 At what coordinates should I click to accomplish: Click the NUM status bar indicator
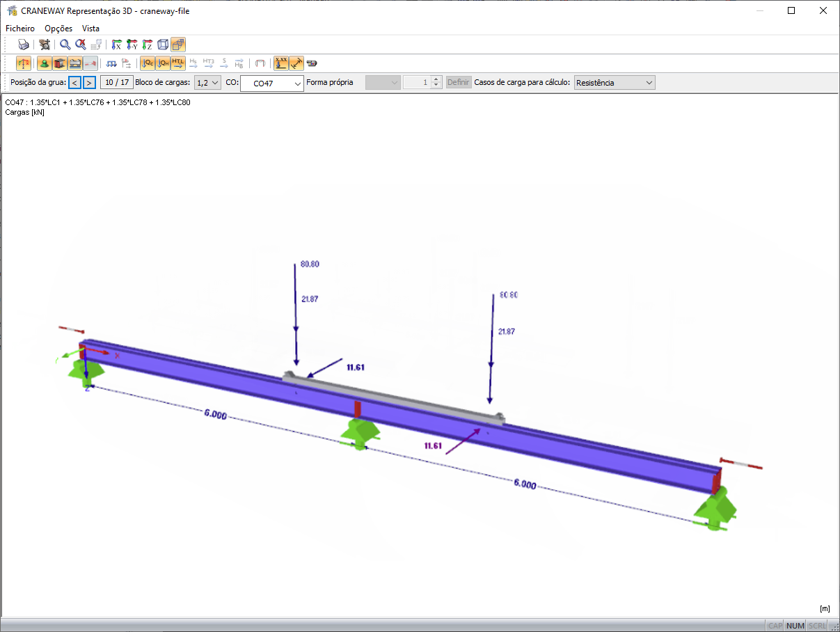pyautogui.click(x=795, y=626)
